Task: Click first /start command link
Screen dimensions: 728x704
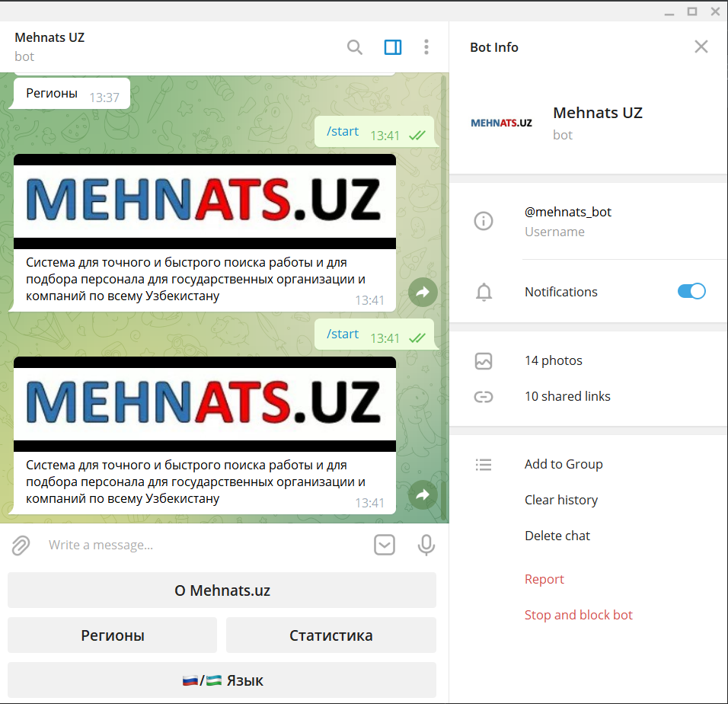Action: (x=343, y=131)
